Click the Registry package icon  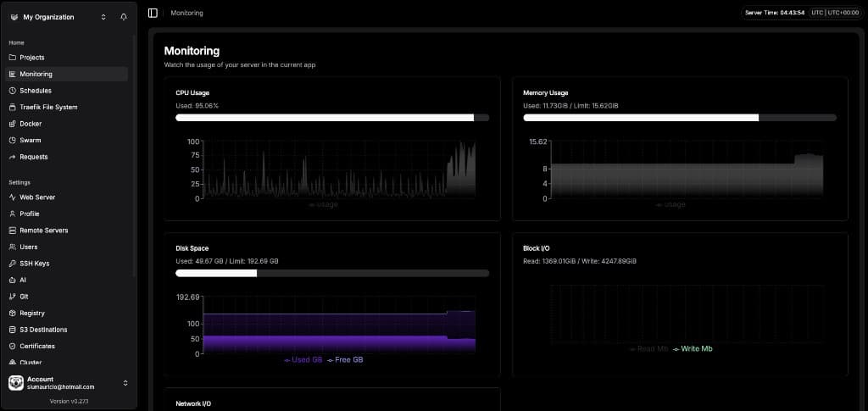click(13, 313)
